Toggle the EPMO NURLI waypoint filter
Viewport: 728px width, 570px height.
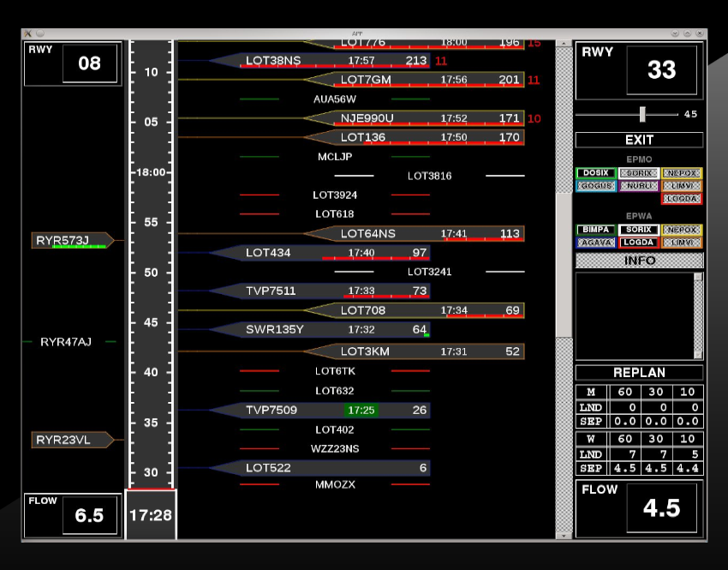coord(638,186)
